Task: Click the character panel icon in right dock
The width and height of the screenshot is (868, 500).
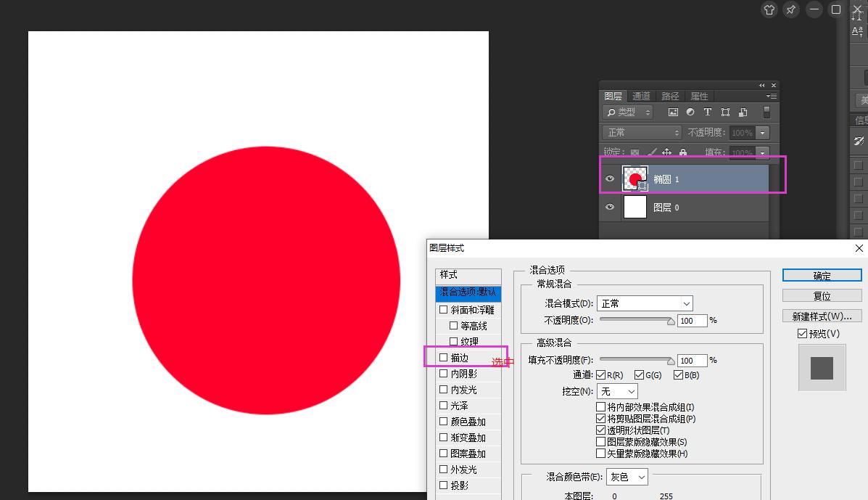Action: pos(857,31)
